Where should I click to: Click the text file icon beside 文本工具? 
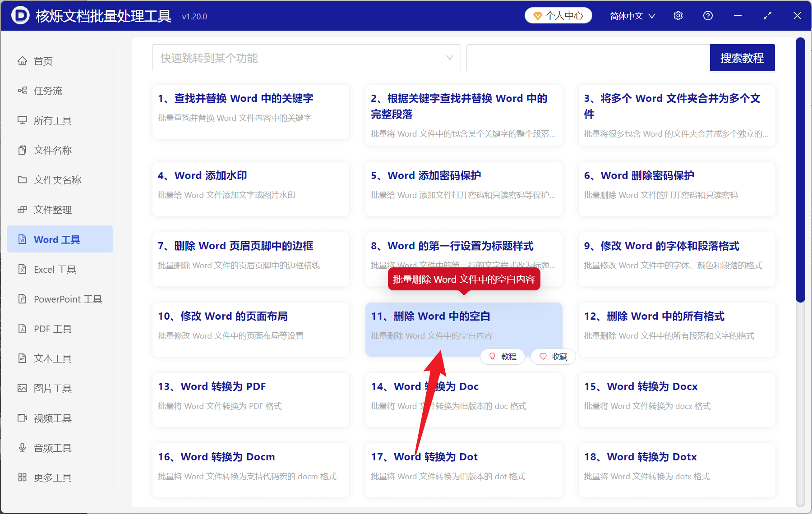[x=22, y=358]
